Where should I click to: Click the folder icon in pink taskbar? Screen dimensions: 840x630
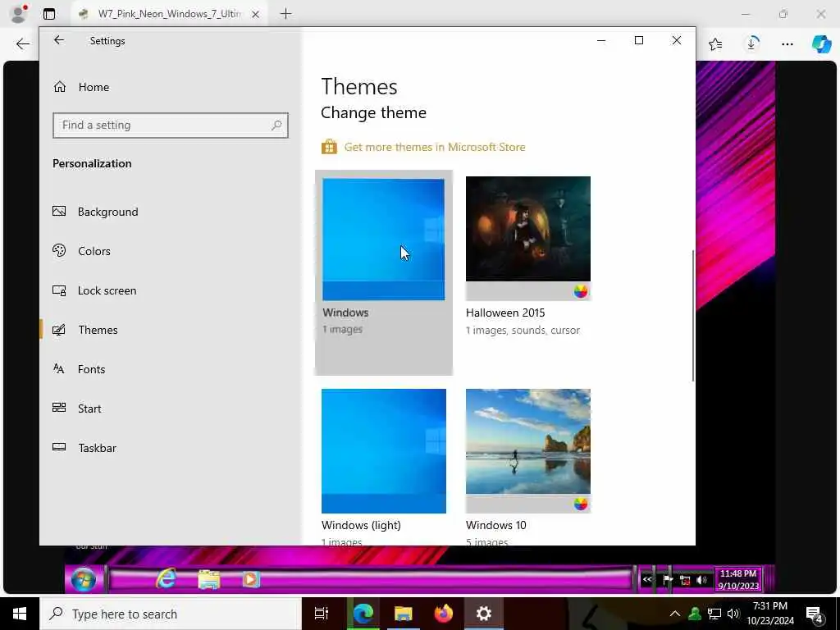(209, 579)
